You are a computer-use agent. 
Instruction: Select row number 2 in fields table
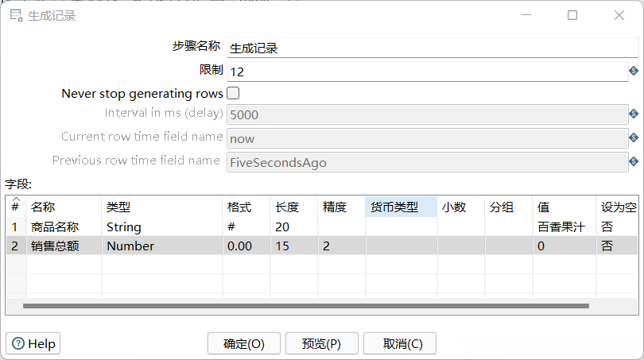(16, 246)
